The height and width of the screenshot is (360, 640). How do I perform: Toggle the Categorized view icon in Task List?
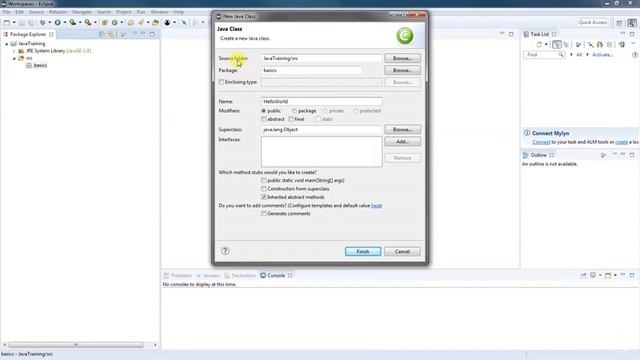click(557, 44)
